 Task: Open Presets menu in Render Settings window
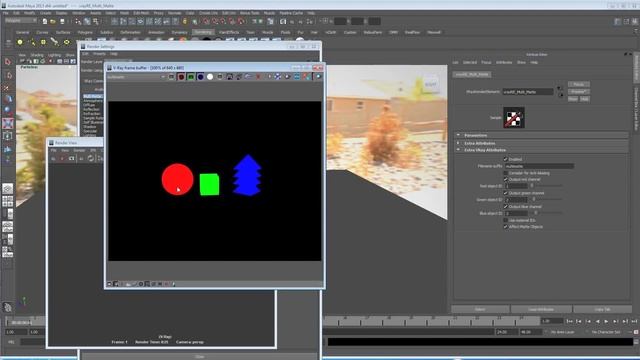pos(99,54)
